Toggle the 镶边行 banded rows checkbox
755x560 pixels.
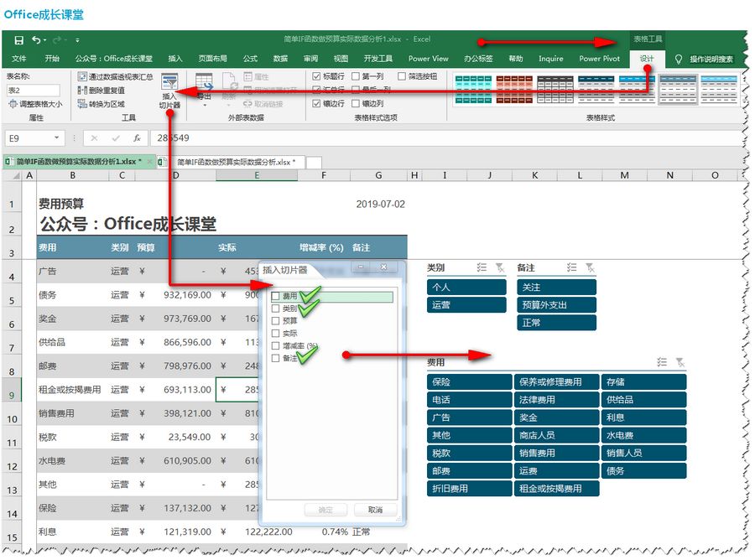coord(316,103)
